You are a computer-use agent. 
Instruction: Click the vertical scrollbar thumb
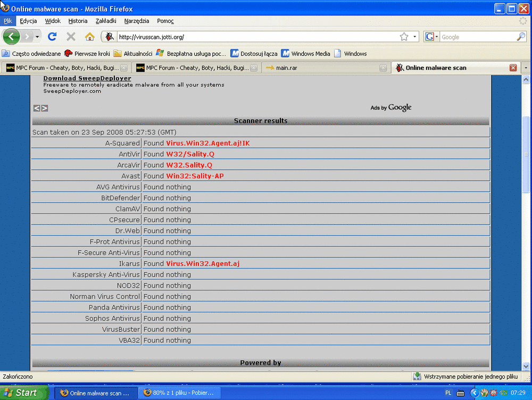pyautogui.click(x=526, y=154)
